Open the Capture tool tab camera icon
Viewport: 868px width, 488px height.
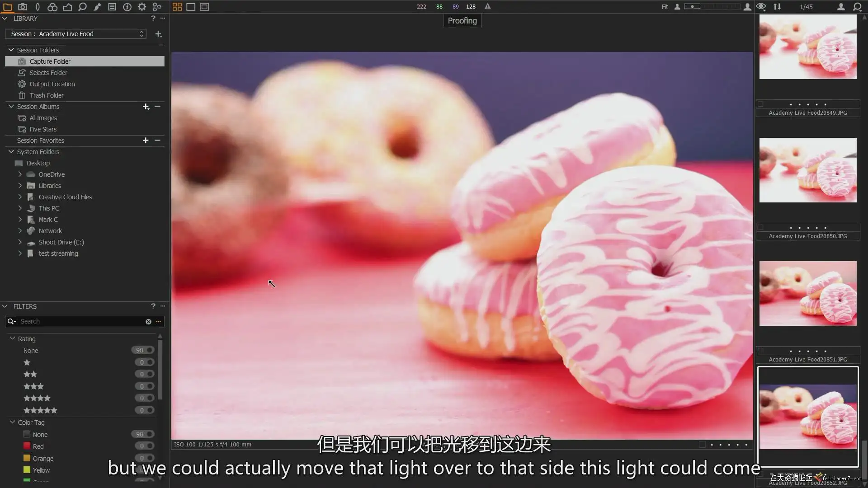coord(23,7)
